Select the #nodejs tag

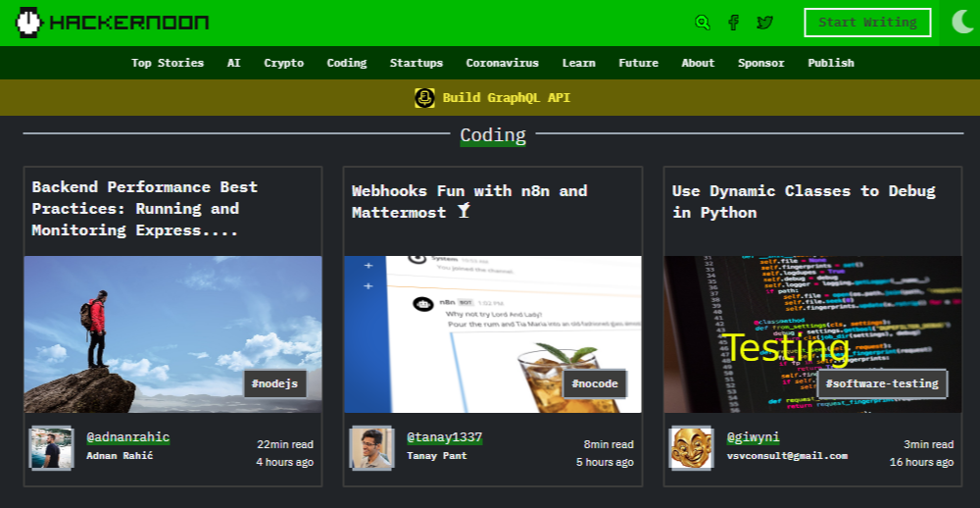coord(275,383)
